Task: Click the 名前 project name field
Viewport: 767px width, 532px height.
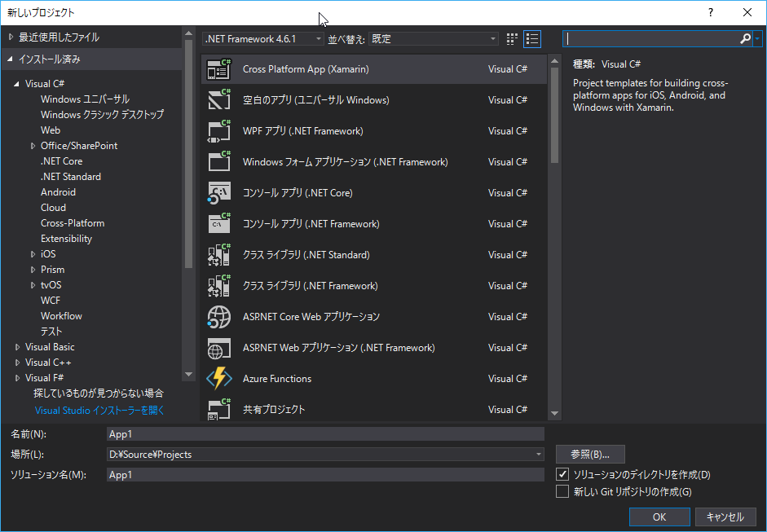Action: pyautogui.click(x=325, y=434)
